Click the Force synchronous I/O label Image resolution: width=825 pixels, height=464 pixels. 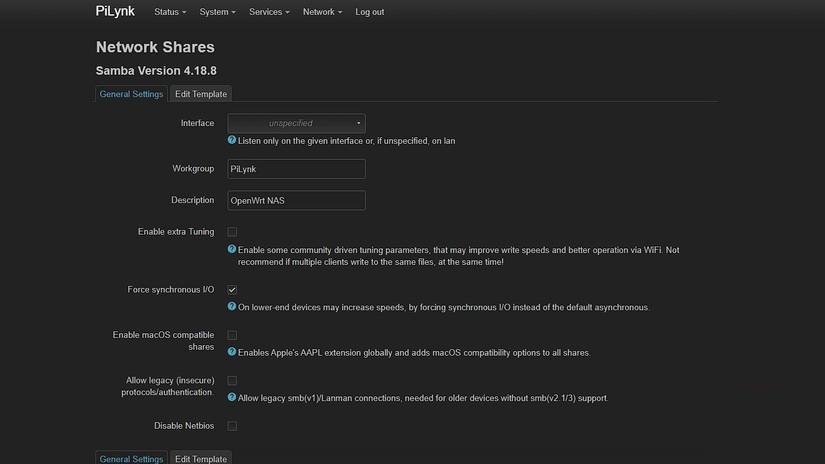point(170,289)
